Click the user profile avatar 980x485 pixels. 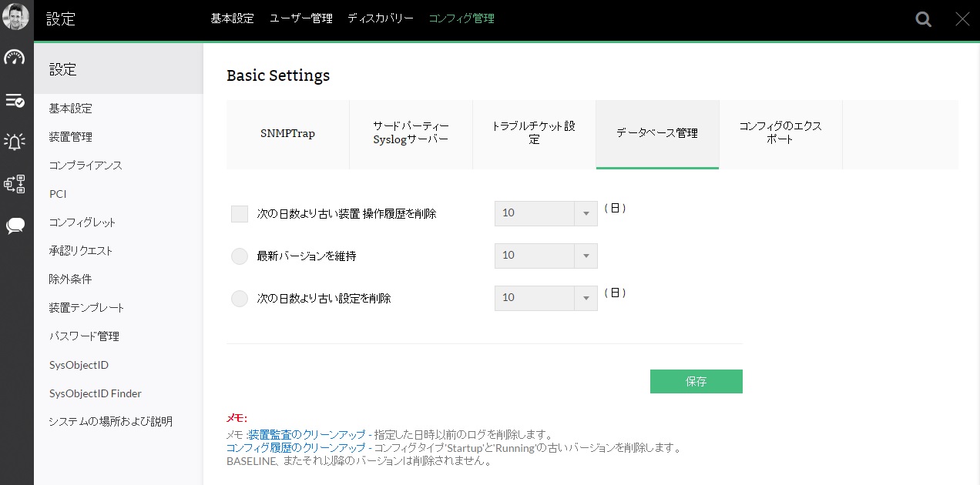16,17
